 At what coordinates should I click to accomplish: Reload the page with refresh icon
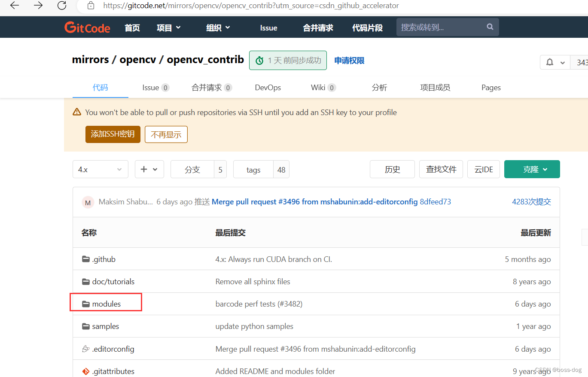[x=62, y=6]
